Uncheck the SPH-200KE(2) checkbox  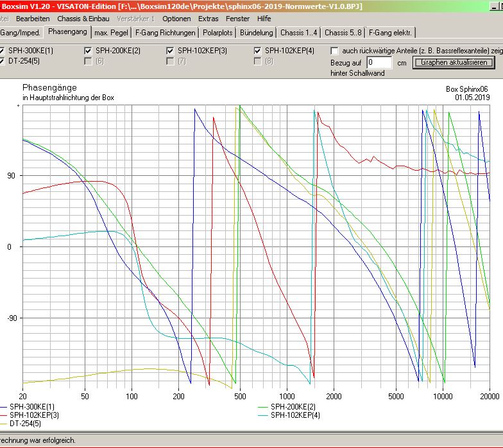click(88, 51)
